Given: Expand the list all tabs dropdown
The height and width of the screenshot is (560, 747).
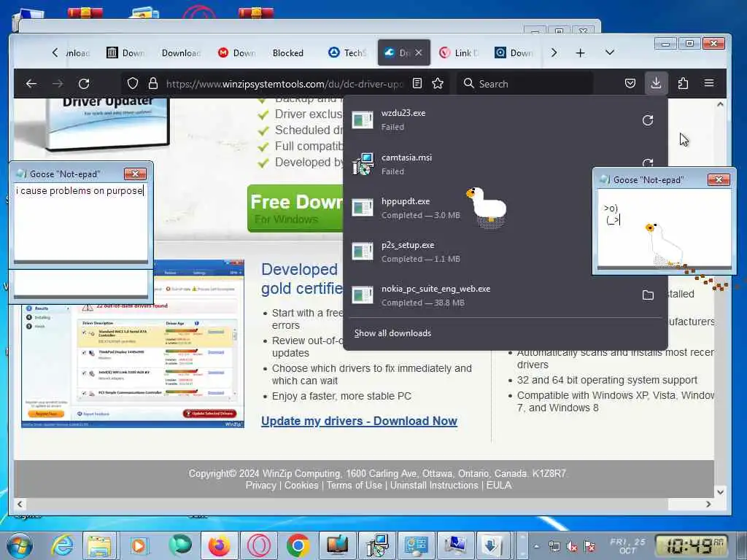Looking at the screenshot, I should [609, 52].
